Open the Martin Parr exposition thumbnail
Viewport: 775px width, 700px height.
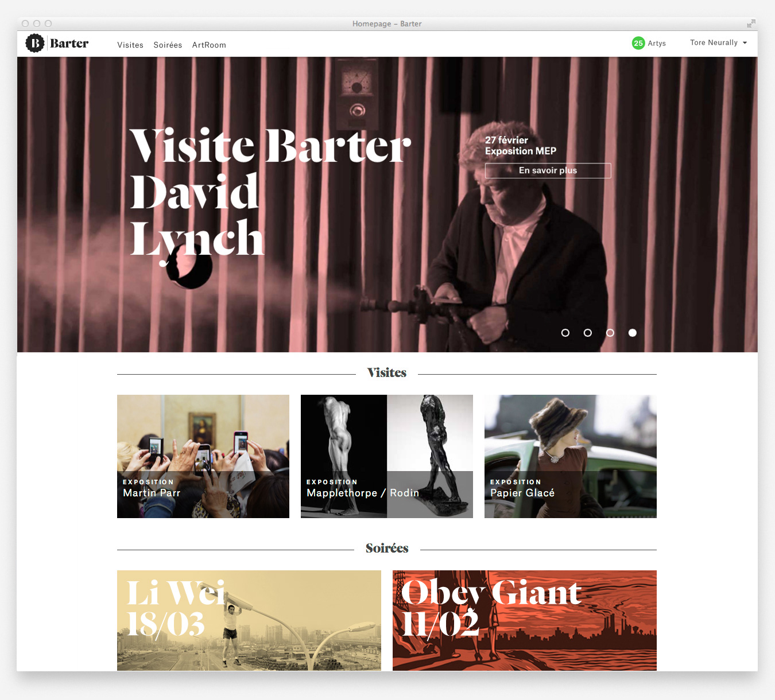[x=203, y=456]
